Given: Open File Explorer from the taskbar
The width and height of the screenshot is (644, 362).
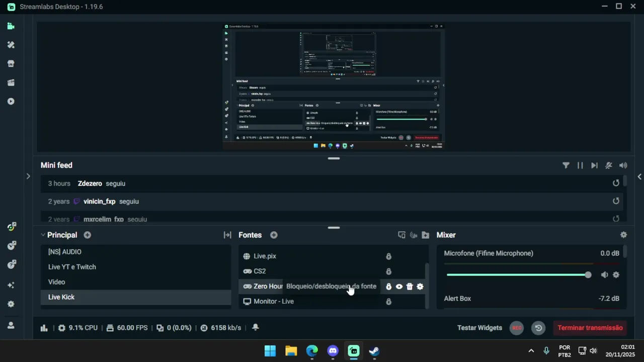Looking at the screenshot, I should pyautogui.click(x=291, y=351).
